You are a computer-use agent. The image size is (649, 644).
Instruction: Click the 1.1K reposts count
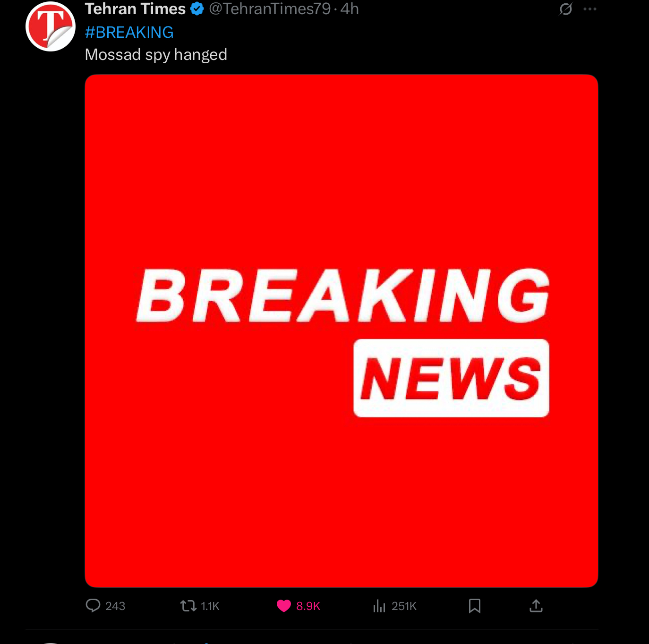point(210,606)
